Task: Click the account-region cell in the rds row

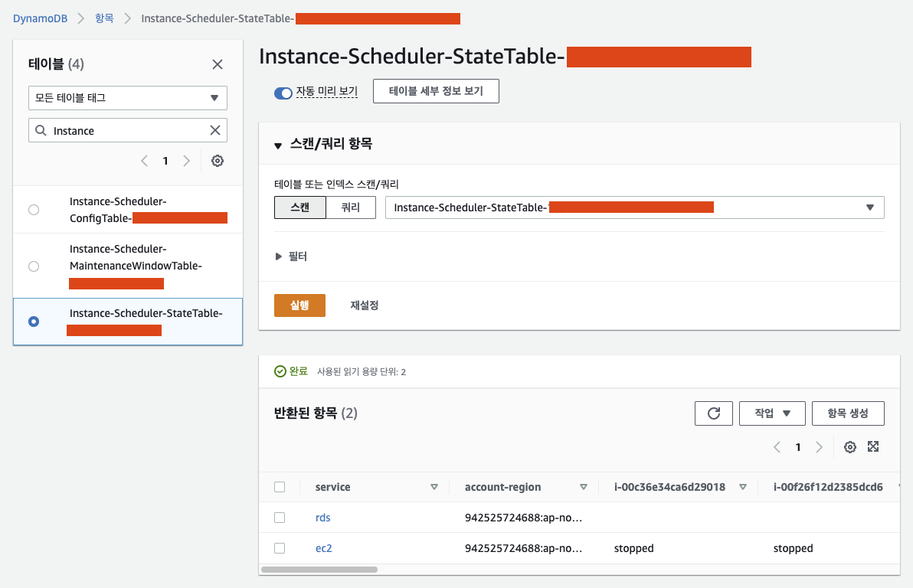Action: [x=523, y=518]
